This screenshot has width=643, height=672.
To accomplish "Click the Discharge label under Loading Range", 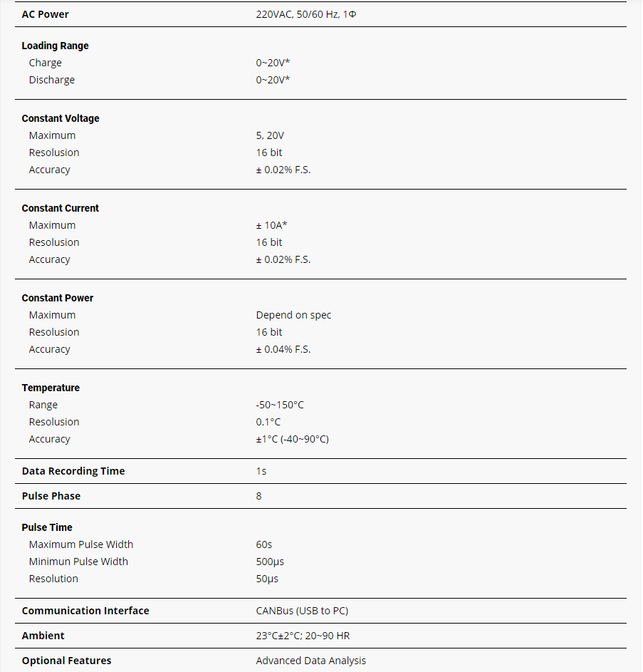I will pos(52,80).
